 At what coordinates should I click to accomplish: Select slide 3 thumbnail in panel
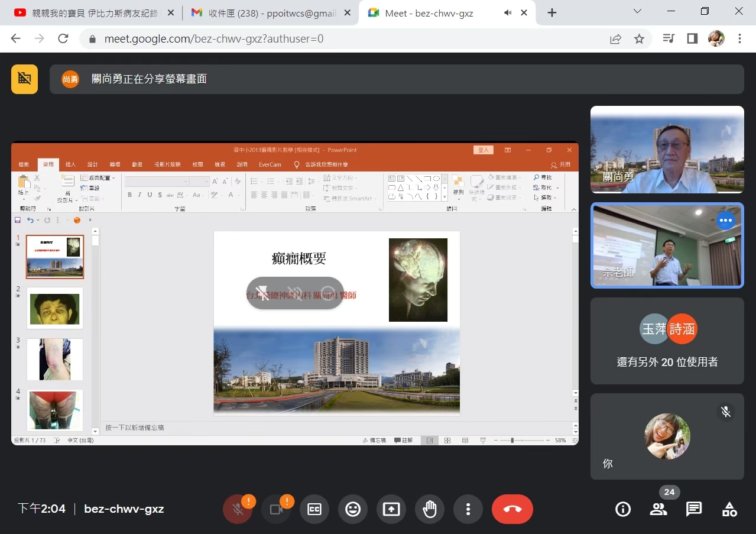tap(55, 360)
